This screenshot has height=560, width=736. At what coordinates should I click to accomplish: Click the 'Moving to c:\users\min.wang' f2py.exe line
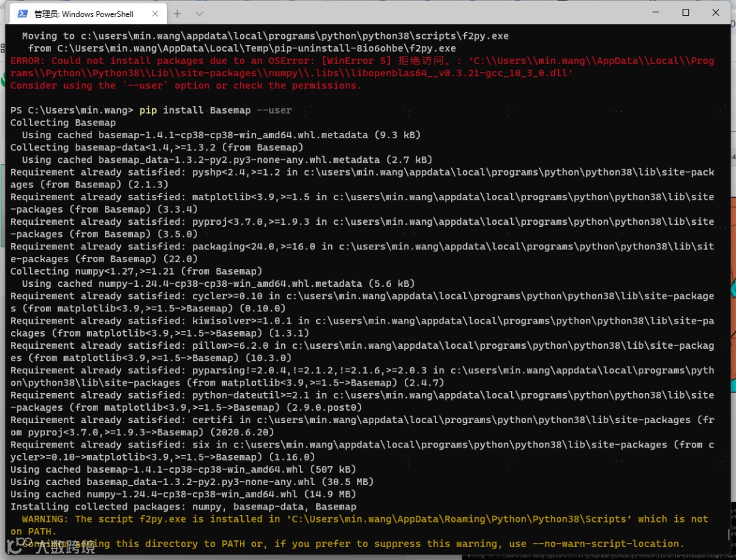[x=265, y=36]
